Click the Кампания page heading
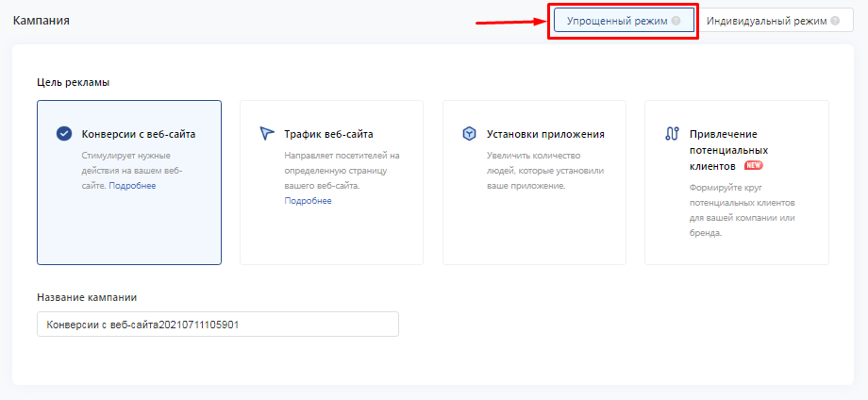This screenshot has height=400, width=868. tap(41, 21)
